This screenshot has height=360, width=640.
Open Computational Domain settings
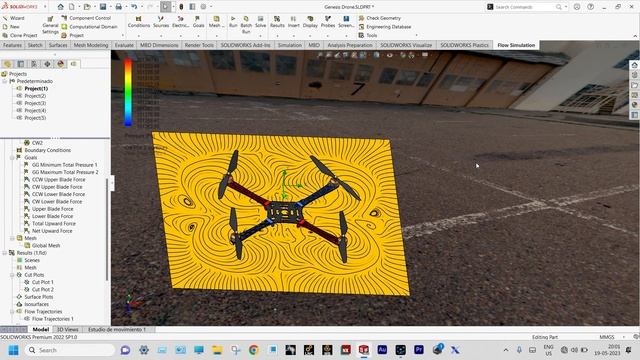click(89, 27)
